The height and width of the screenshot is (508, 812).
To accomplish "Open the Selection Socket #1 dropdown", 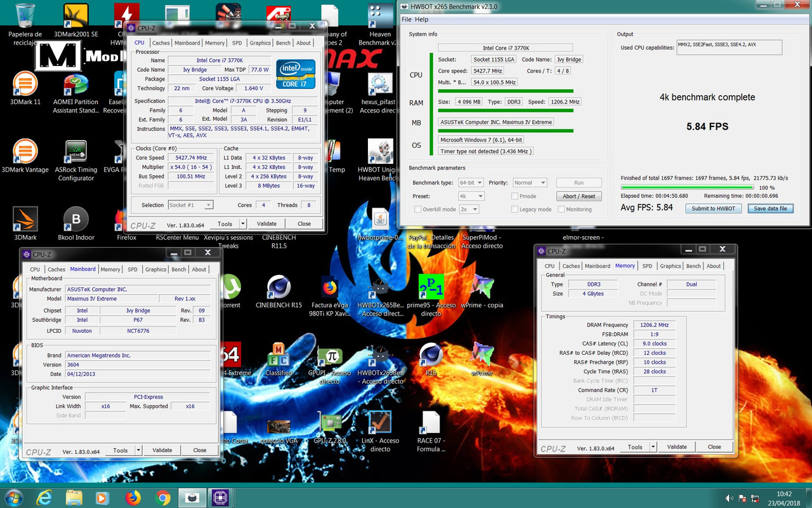I will pyautogui.click(x=190, y=205).
